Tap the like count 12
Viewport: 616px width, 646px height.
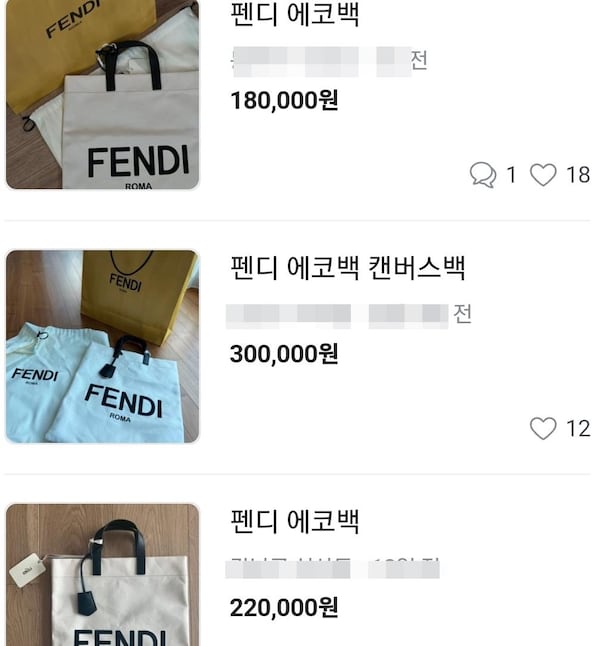(578, 429)
